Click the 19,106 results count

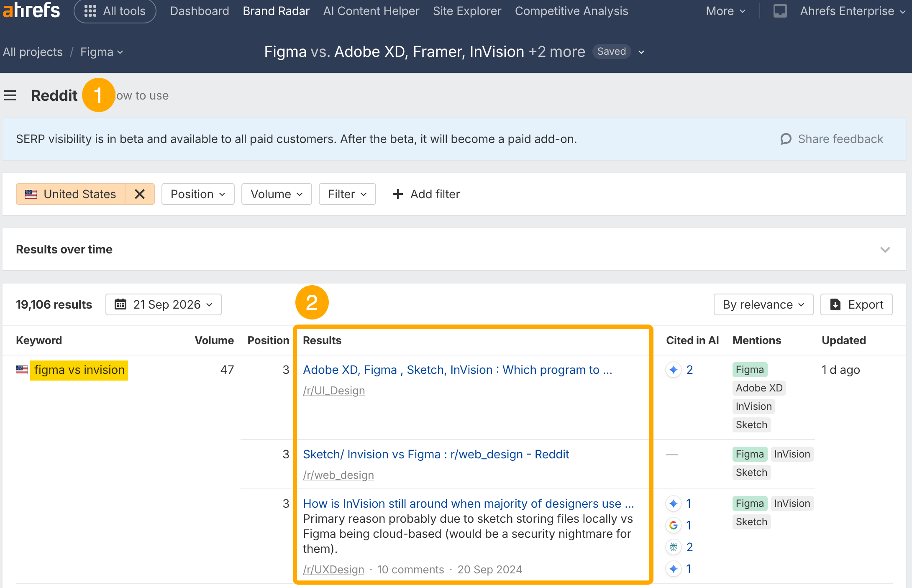(x=54, y=304)
